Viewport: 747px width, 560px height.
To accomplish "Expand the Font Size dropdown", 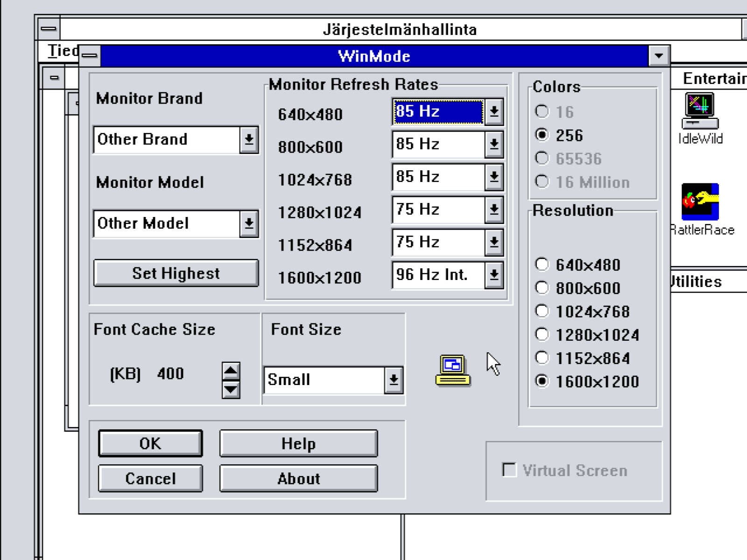I will (x=394, y=380).
